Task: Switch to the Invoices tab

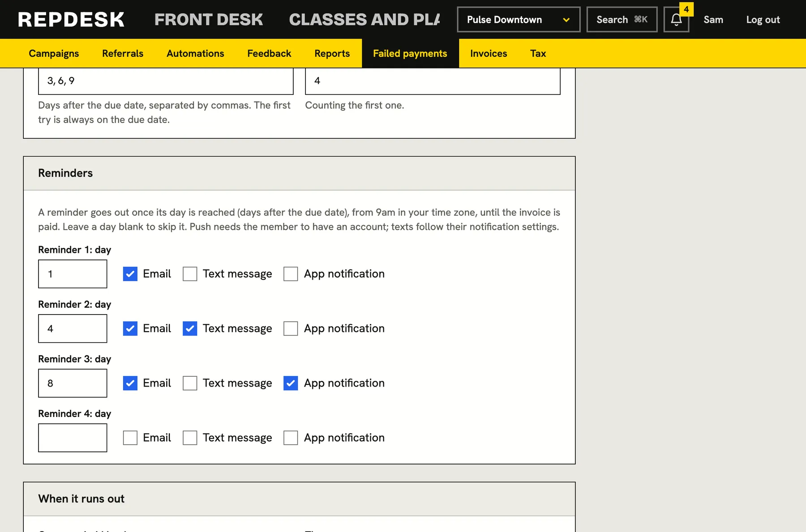Action: (489, 53)
